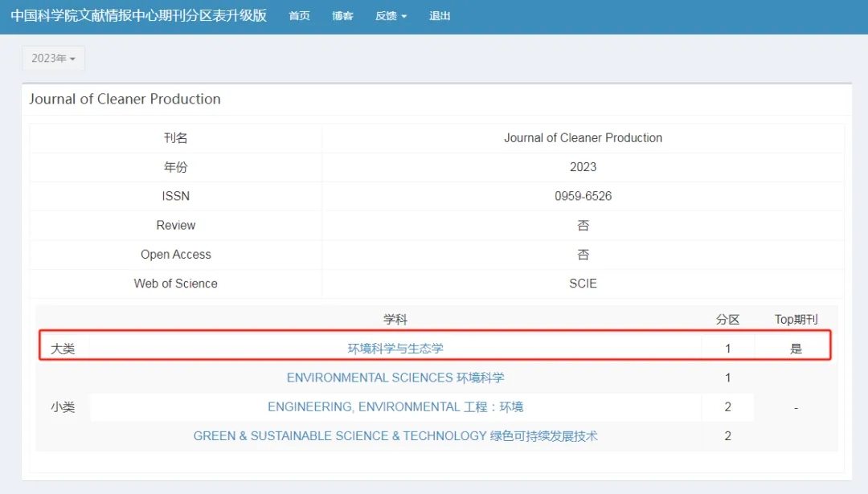The width and height of the screenshot is (868, 494).
Task: Click the SCIE value in Web of Science row
Action: [x=583, y=284]
